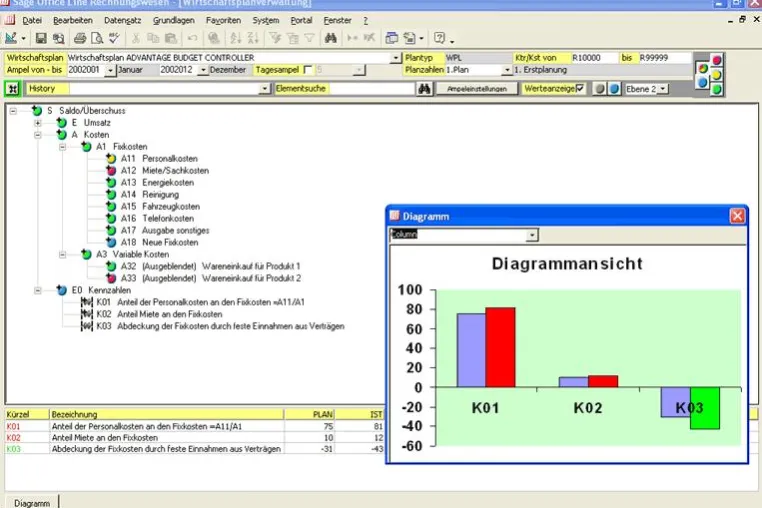
Task: Click Ktr/Kst von R10000 field
Action: coord(594,58)
